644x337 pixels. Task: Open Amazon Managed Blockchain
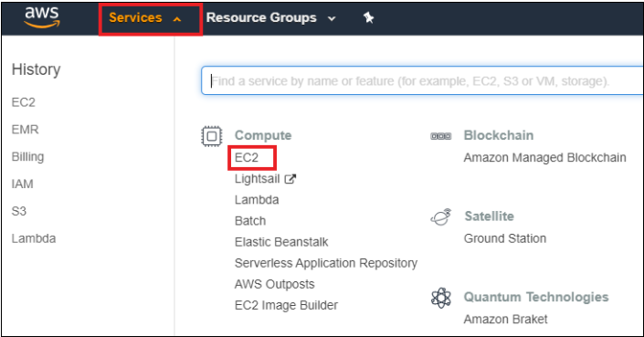click(x=545, y=158)
